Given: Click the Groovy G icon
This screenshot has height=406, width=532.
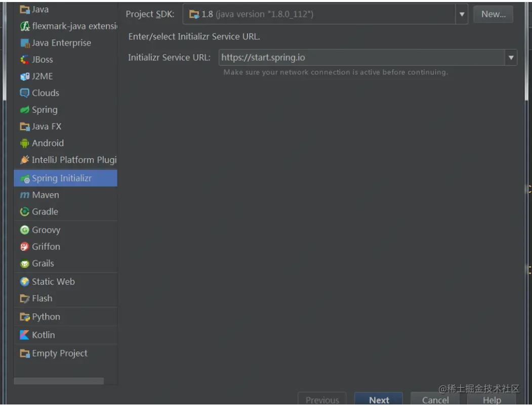Looking at the screenshot, I should click(x=25, y=230).
